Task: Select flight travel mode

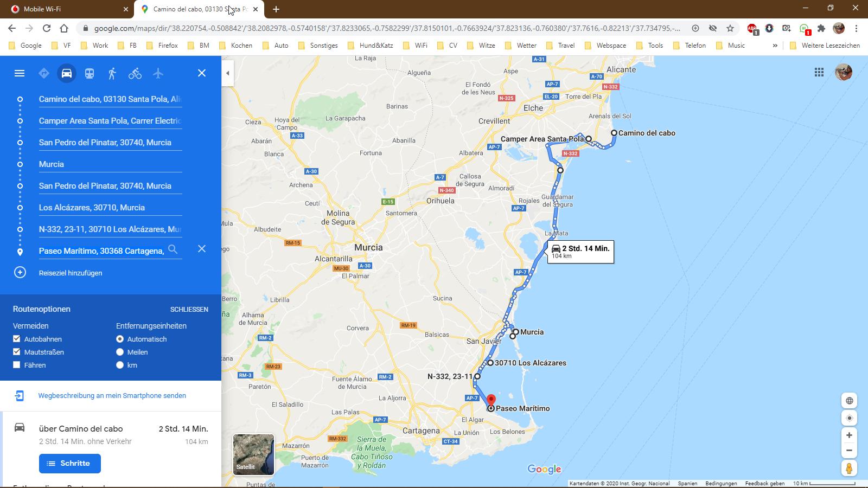Action: pyautogui.click(x=158, y=73)
